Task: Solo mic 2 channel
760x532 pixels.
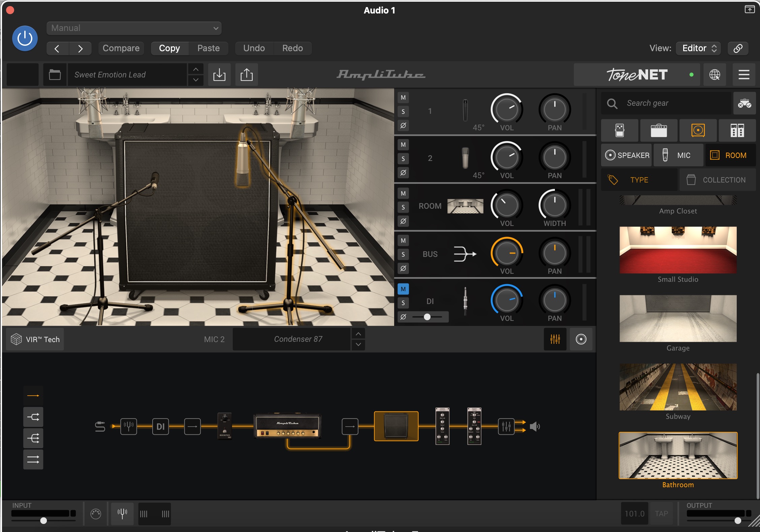Action: tap(403, 159)
